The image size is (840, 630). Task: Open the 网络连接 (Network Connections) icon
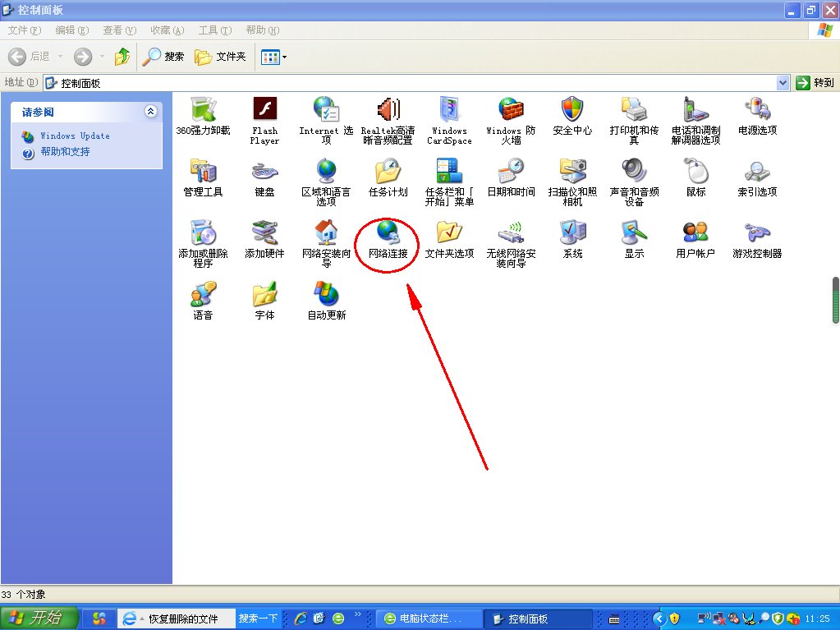[x=388, y=234]
